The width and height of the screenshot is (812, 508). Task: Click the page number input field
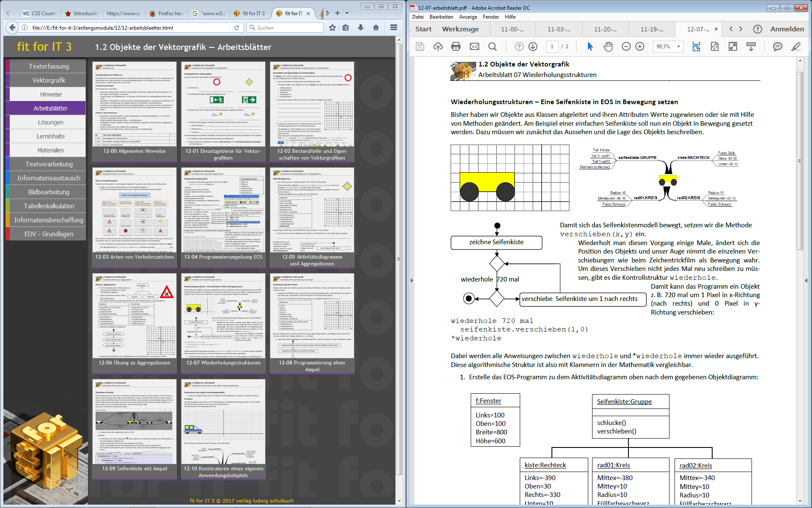(x=552, y=47)
